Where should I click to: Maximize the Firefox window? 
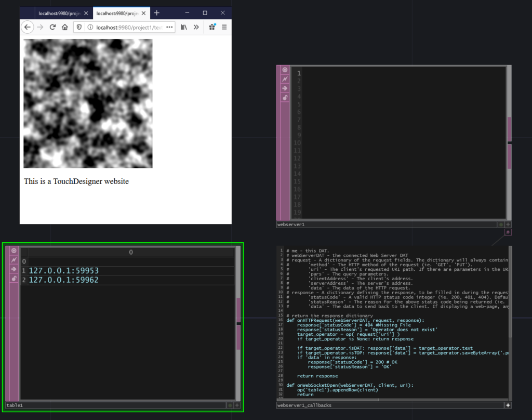205,13
